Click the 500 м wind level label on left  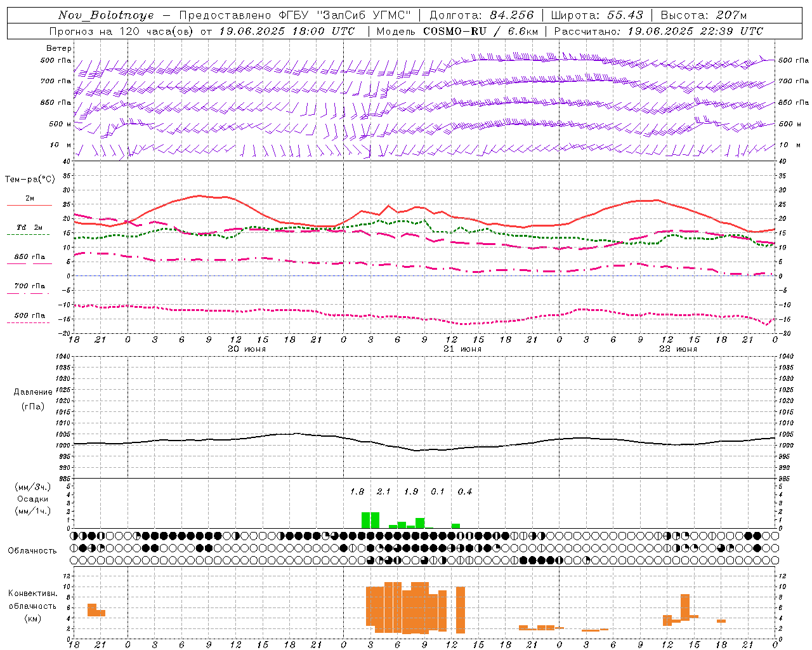(61, 124)
